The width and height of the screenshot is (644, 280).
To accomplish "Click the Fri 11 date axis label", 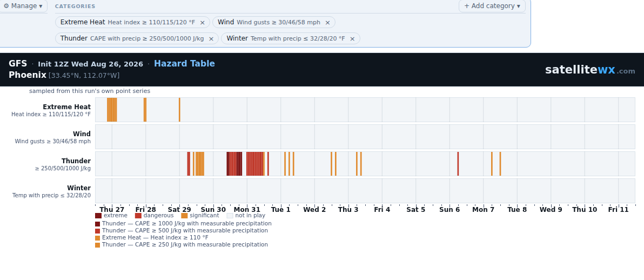I will point(618,210).
